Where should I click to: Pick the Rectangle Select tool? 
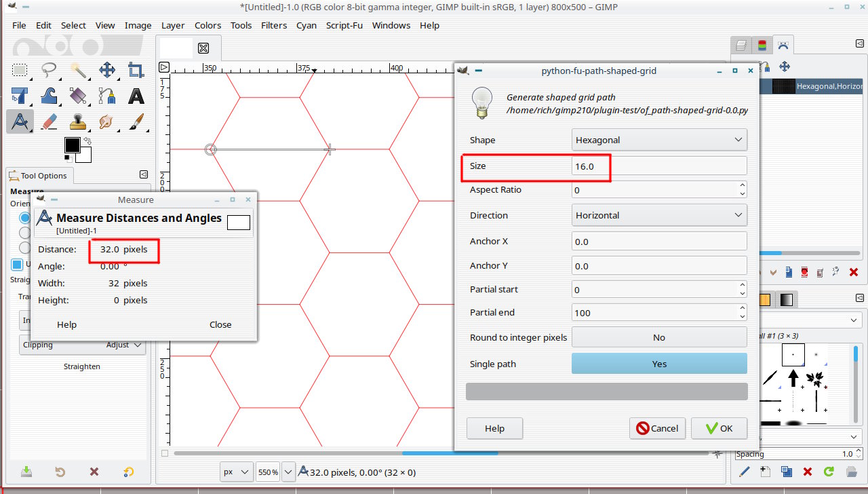point(20,71)
